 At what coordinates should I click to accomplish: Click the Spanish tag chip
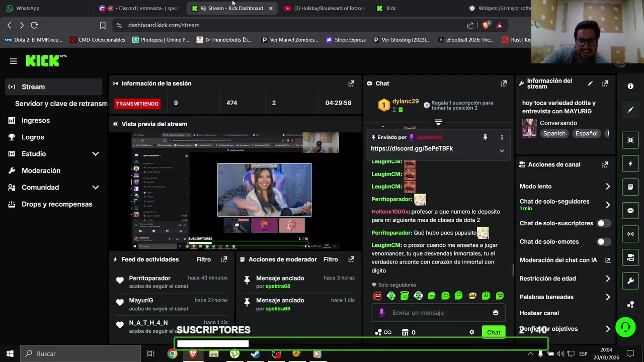554,134
